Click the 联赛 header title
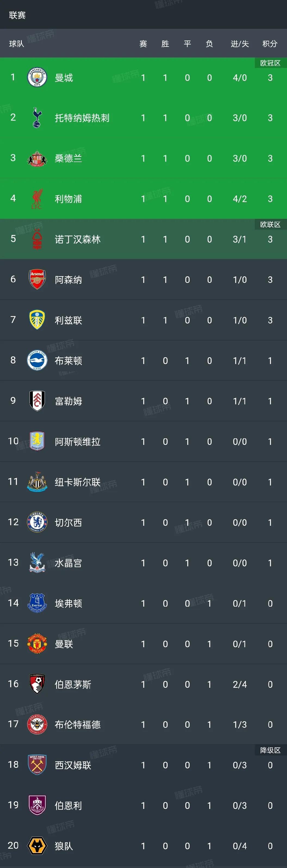 pyautogui.click(x=17, y=15)
